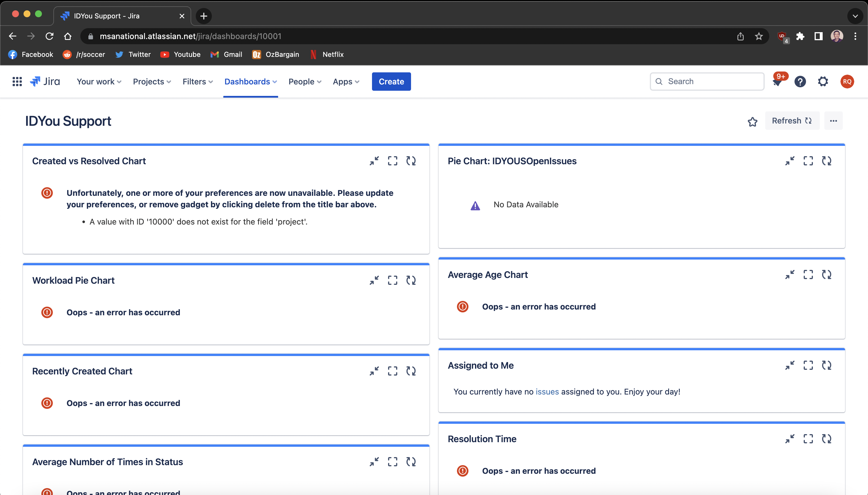Maximize the Pie Chart IDYOUSOpenIssues gadget
Viewport: 868px width, 495px height.
(x=808, y=161)
